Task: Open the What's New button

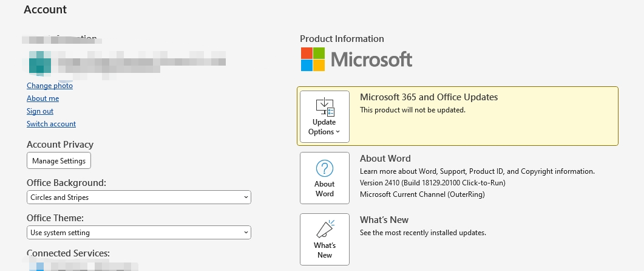Action: pos(325,239)
